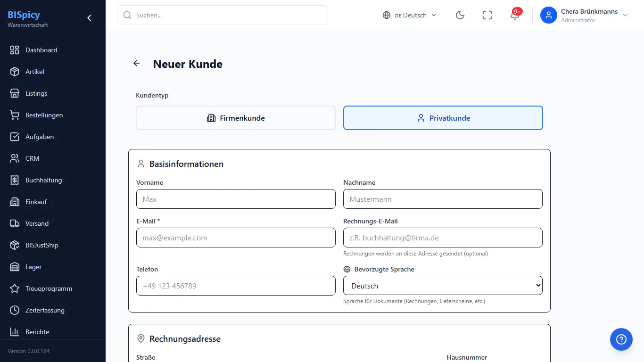The width and height of the screenshot is (644, 362).
Task: Click the Buchhaltung receipt icon
Action: click(15, 180)
